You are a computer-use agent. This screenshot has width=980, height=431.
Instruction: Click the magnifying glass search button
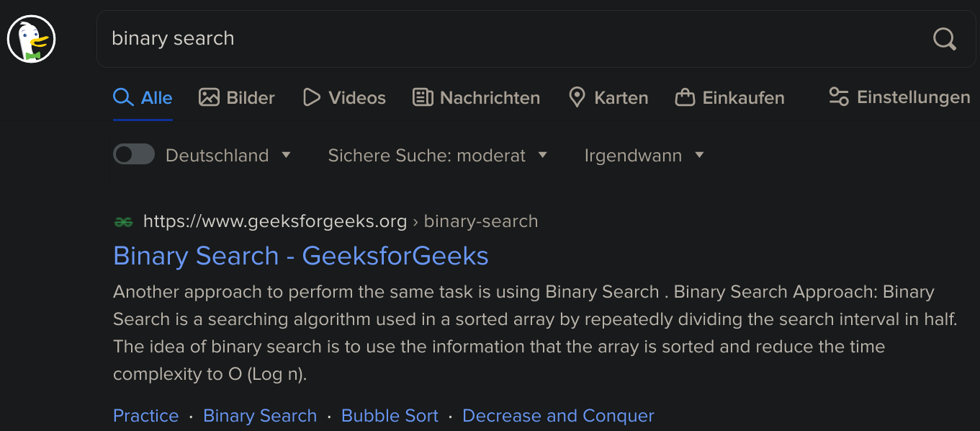(944, 39)
